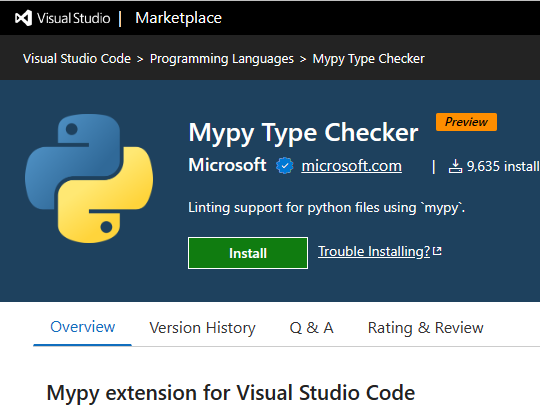540x405 pixels.
Task: Select the Overview tab
Action: click(82, 327)
